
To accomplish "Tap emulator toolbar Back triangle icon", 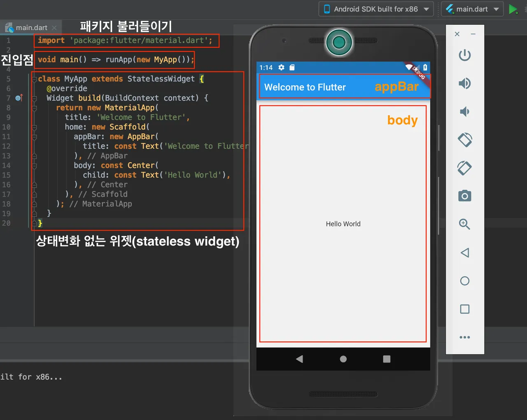I will click(x=464, y=252).
